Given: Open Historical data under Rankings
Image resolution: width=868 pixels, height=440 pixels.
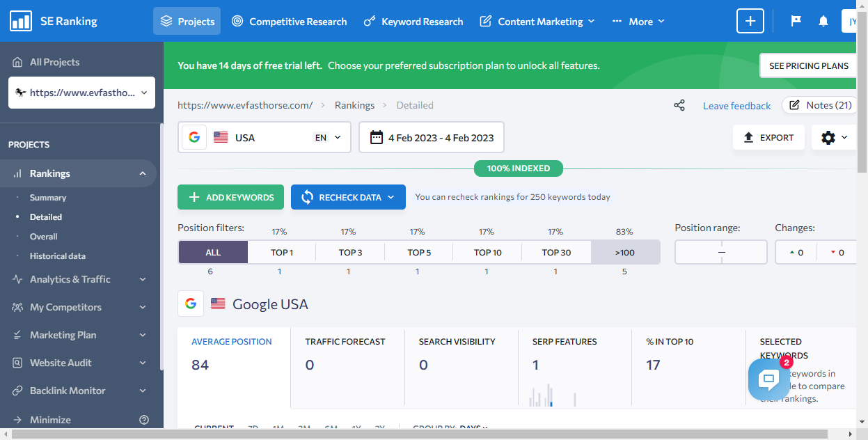Looking at the screenshot, I should point(58,256).
